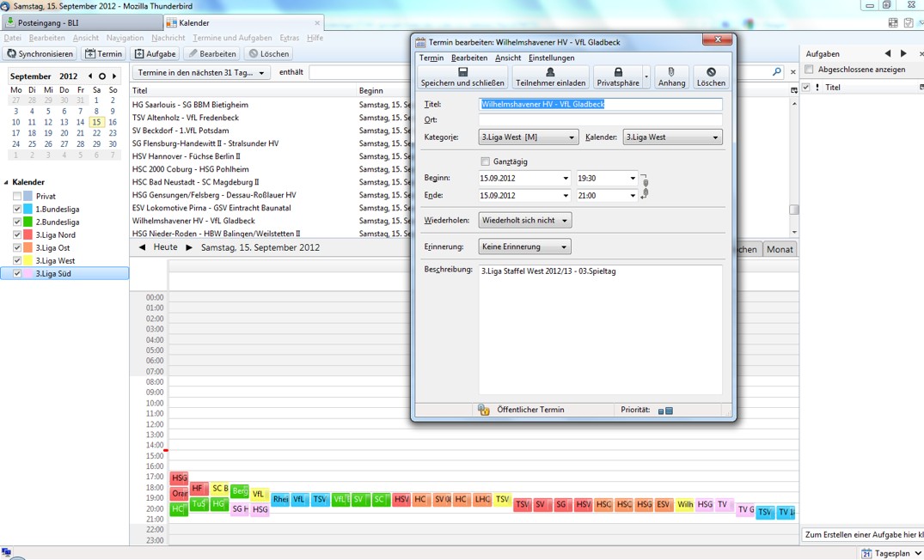The image size is (924, 560).
Task: Click the Löschen icon in dialog
Action: coord(711,72)
